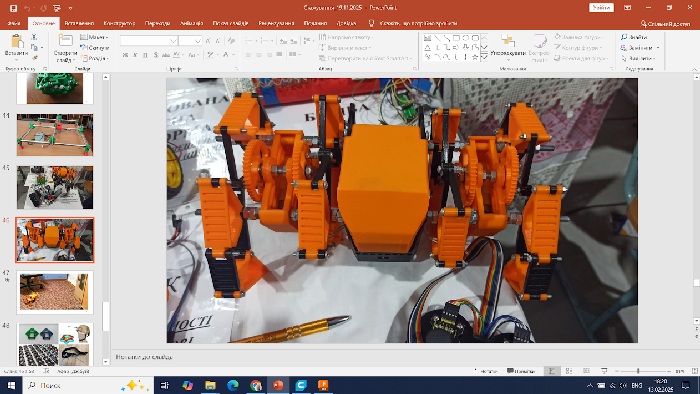Open the font name dropdown

pyautogui.click(x=173, y=41)
